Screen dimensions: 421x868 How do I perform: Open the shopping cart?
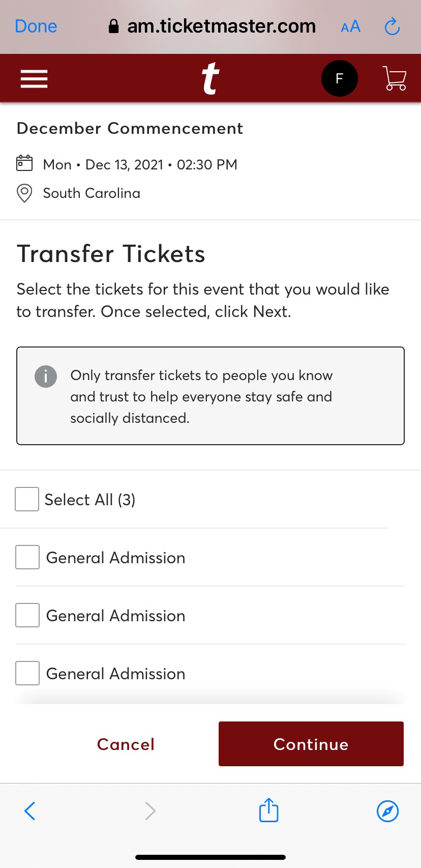[x=395, y=79]
